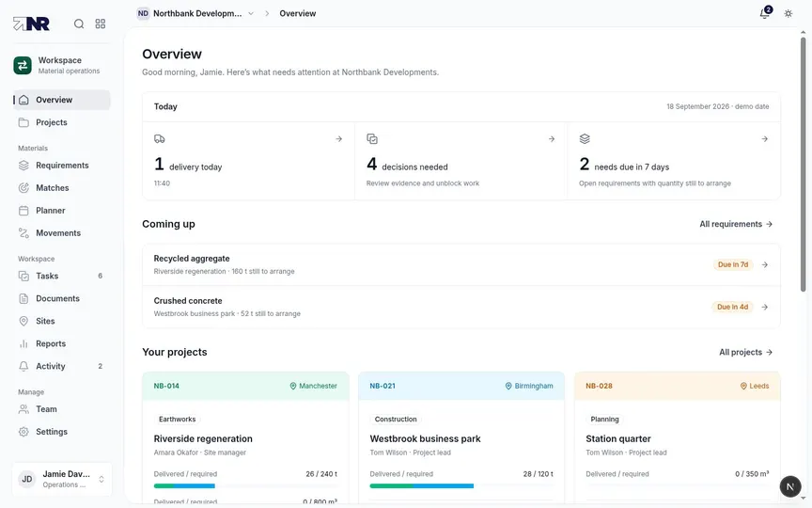Viewport: 812px width, 508px height.
Task: Click Westbrook business park 28/120 t progress bar
Action: [x=461, y=485]
